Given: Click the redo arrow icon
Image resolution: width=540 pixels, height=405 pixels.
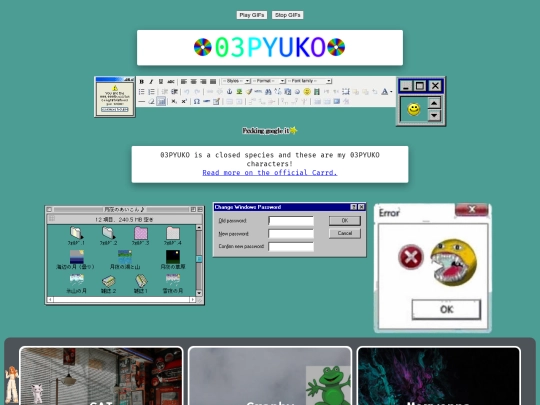Looking at the screenshot, I should (x=197, y=92).
